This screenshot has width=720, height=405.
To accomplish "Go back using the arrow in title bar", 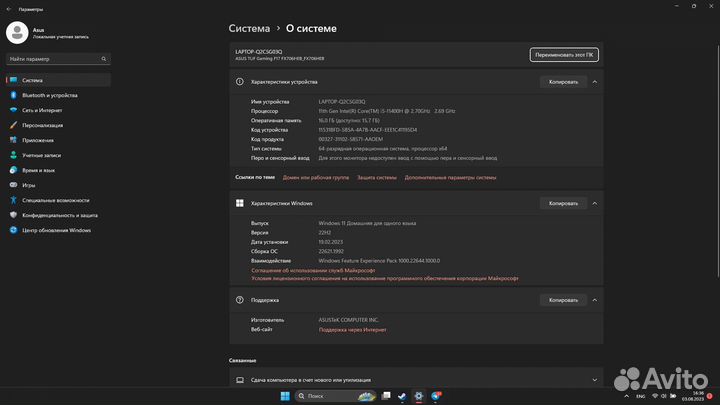I will [9, 9].
